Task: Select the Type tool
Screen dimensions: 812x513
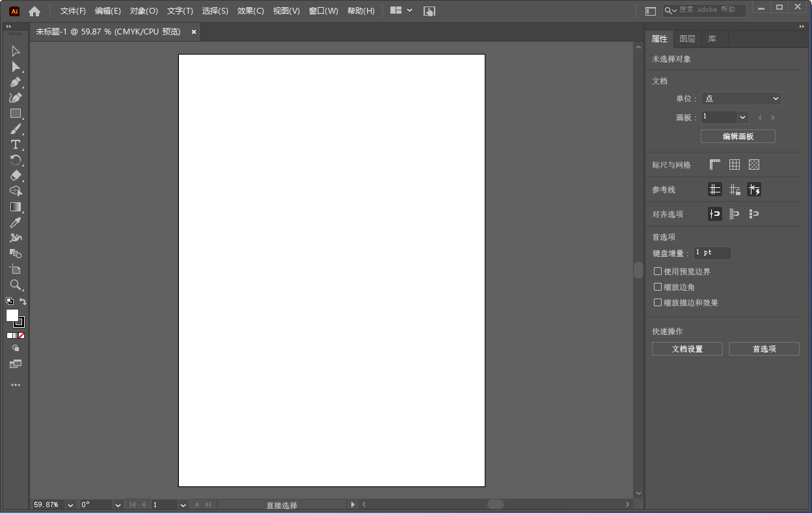Action: [14, 144]
